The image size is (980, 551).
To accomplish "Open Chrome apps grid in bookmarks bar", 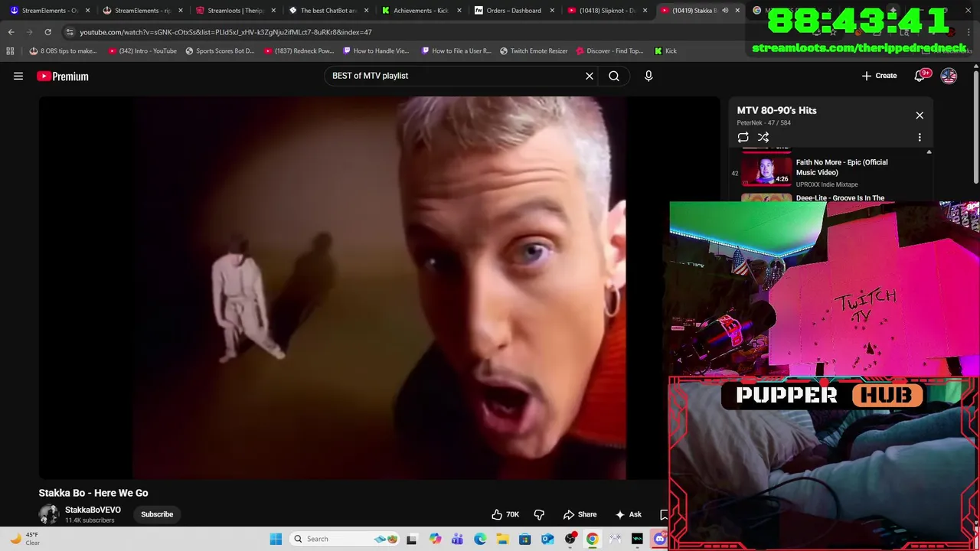I will (10, 51).
